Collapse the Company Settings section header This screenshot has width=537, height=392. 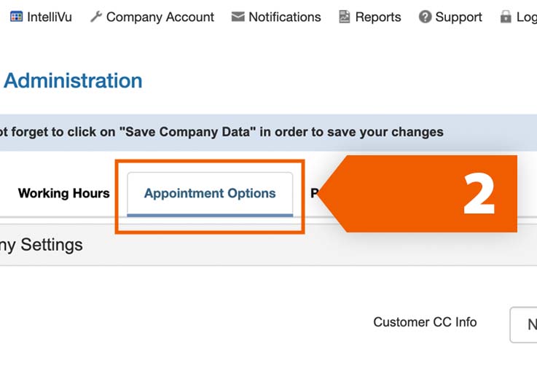42,246
